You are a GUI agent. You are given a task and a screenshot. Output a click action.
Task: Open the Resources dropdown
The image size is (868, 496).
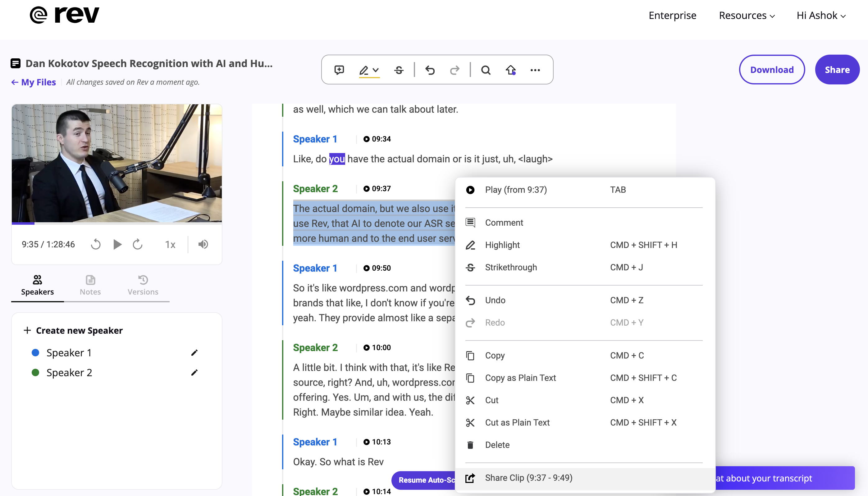[x=747, y=15]
